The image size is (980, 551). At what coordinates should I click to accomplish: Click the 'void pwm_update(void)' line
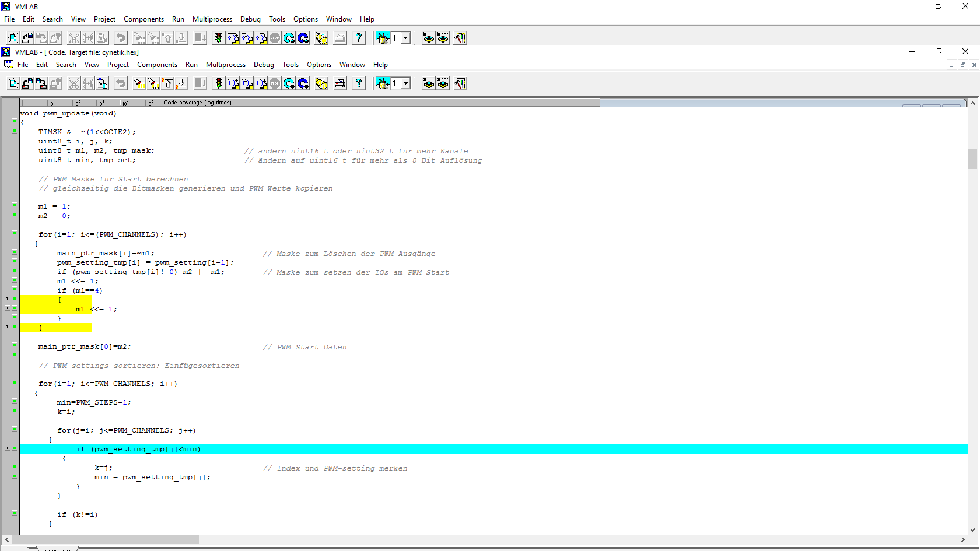point(68,113)
